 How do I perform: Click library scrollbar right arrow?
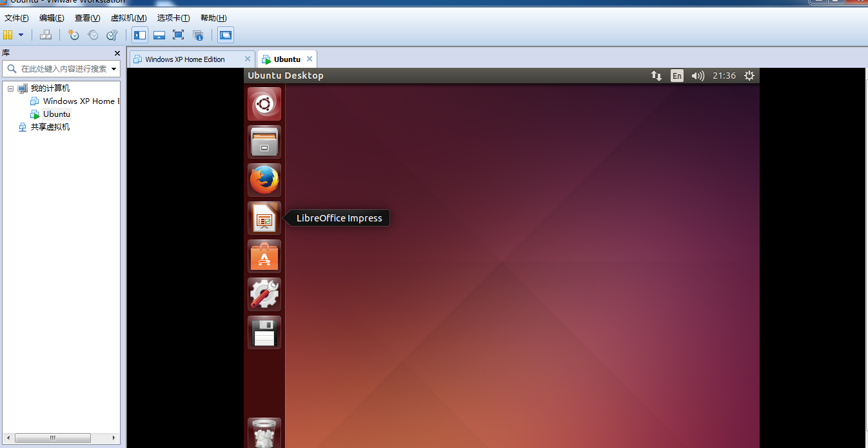tap(115, 438)
